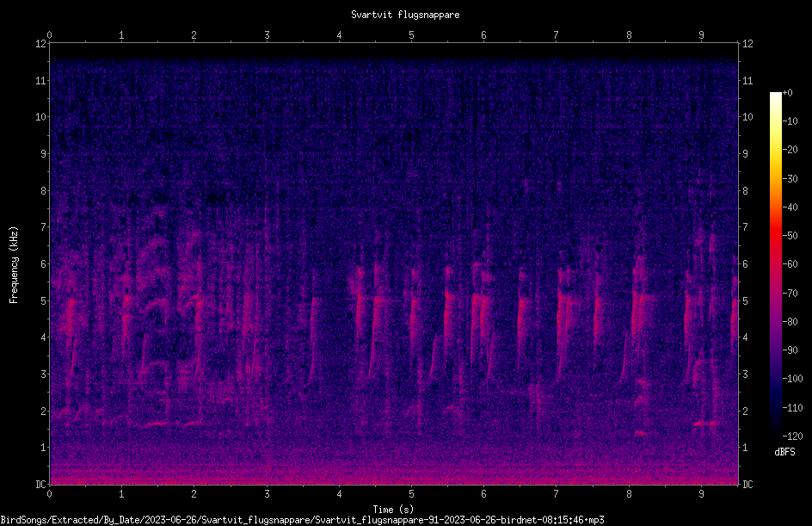Click 'DC' on the right frequency axis
This screenshot has height=526, width=812.
coord(747,484)
